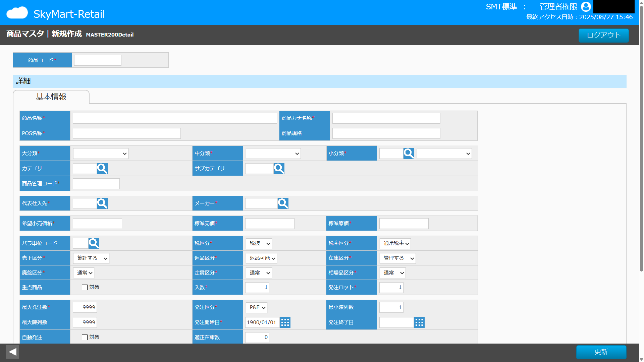Open the 発注開始日 calendar picker icon
This screenshot has height=362, width=644.
(x=285, y=322)
